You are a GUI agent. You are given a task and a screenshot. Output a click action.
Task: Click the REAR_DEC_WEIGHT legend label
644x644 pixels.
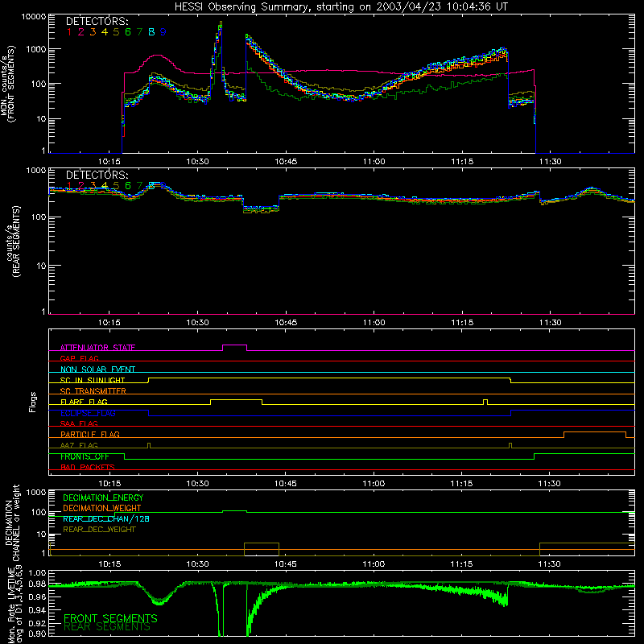tap(99, 530)
